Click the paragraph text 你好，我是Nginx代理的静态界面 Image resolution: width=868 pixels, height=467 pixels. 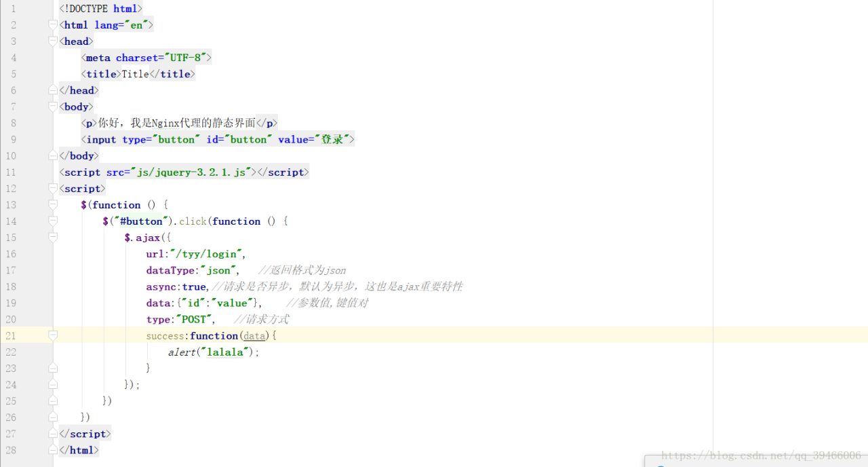tap(176, 123)
